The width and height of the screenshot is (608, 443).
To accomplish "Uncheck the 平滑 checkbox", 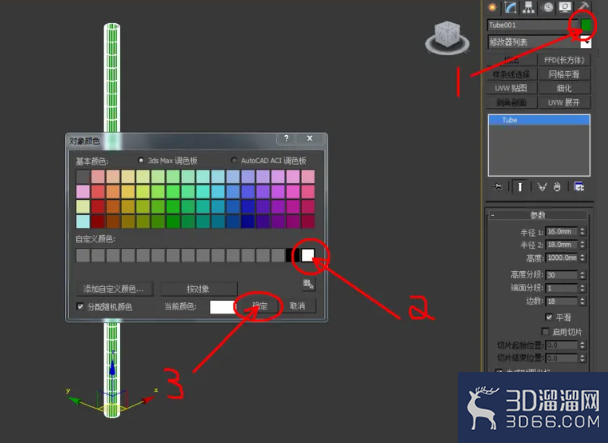I will (549, 317).
